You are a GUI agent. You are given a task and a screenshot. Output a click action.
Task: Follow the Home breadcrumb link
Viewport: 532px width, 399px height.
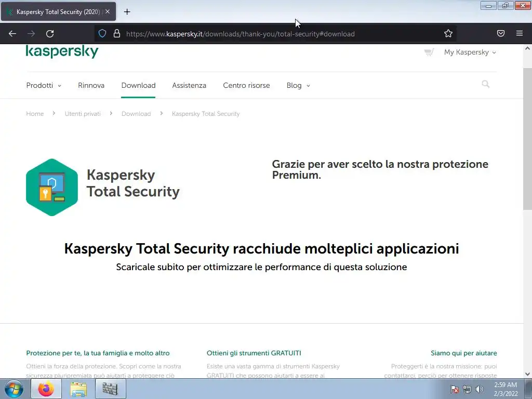[35, 114]
